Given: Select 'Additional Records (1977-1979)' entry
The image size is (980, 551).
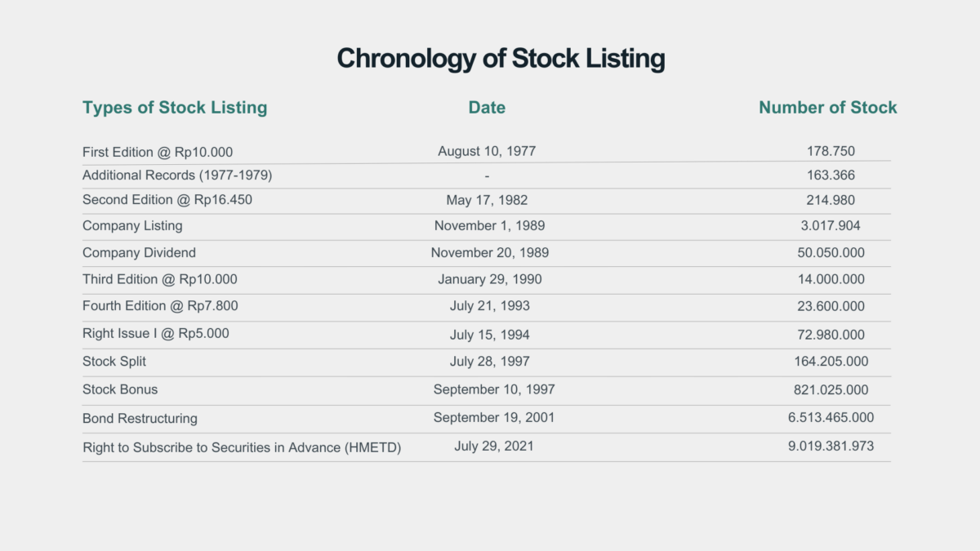Looking at the screenshot, I should point(177,175).
